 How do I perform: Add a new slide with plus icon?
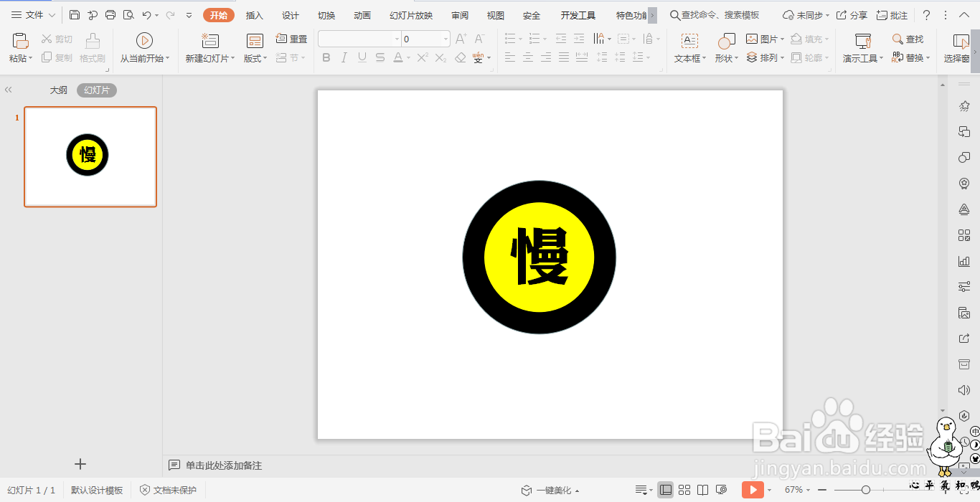click(80, 464)
